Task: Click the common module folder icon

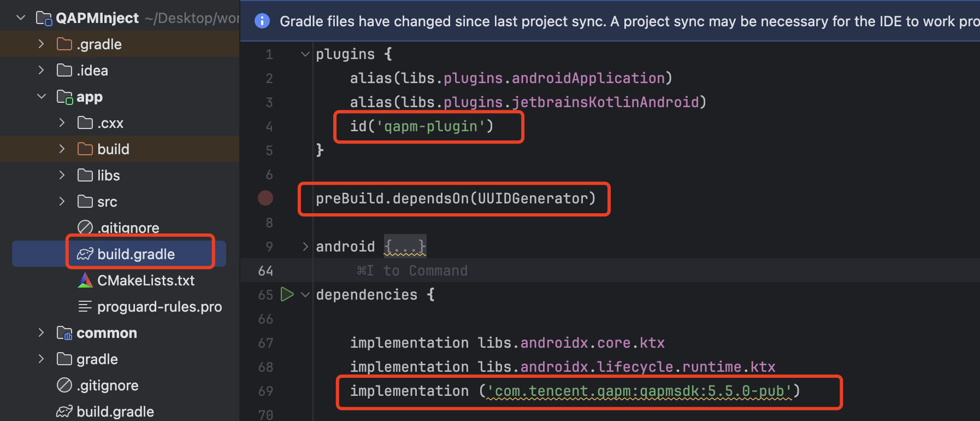Action: coord(64,333)
